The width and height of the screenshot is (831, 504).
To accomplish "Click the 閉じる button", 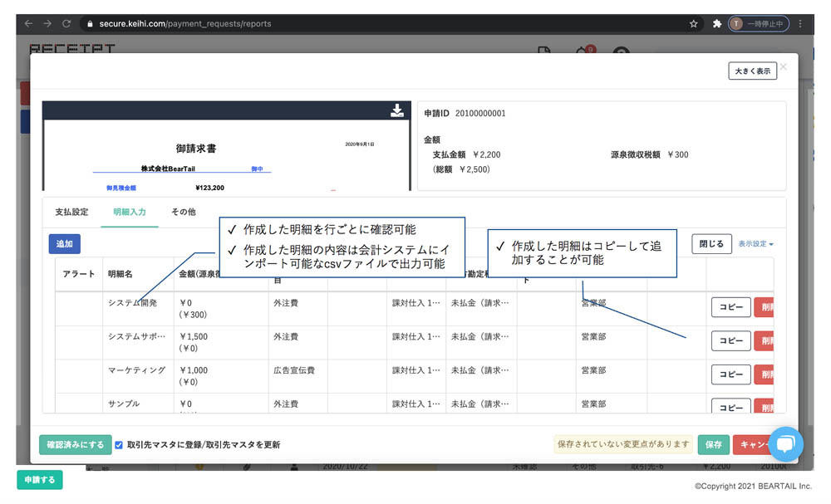I will (x=711, y=244).
